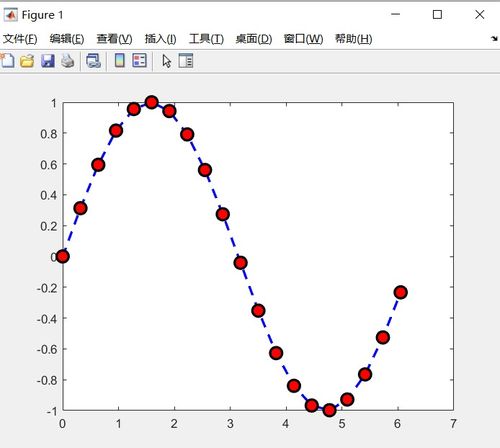Screen dimensions: 500x448
Task: Toggle the Edit Plot arrow tool
Action: tap(166, 61)
